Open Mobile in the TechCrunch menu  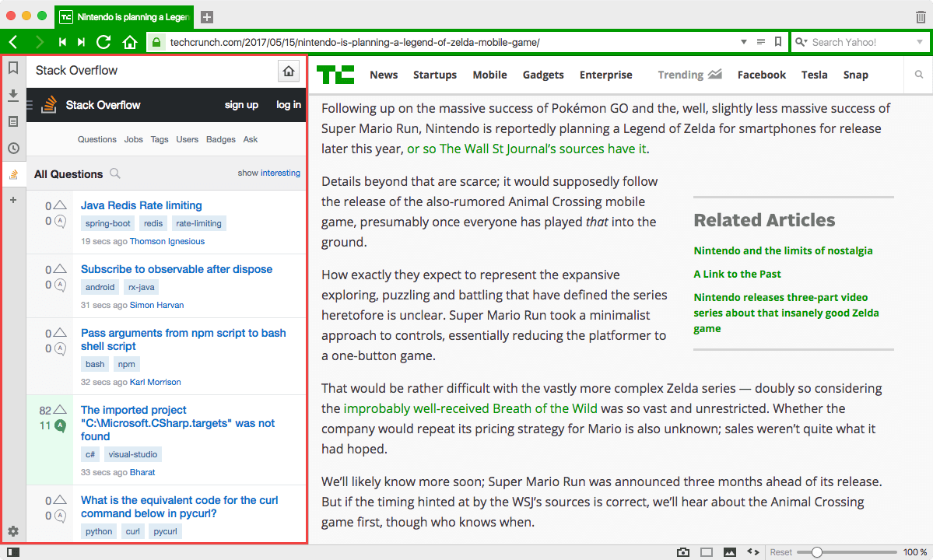(x=489, y=75)
